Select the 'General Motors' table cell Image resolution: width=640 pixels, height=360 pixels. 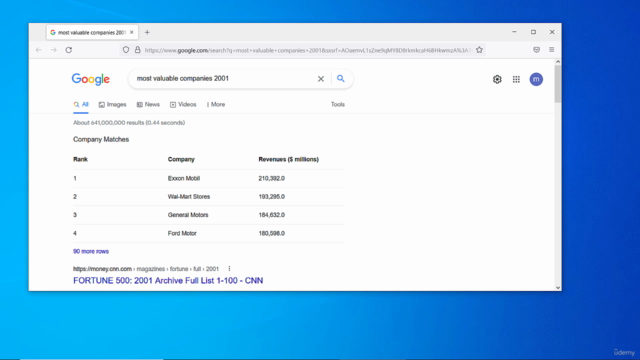(x=188, y=215)
